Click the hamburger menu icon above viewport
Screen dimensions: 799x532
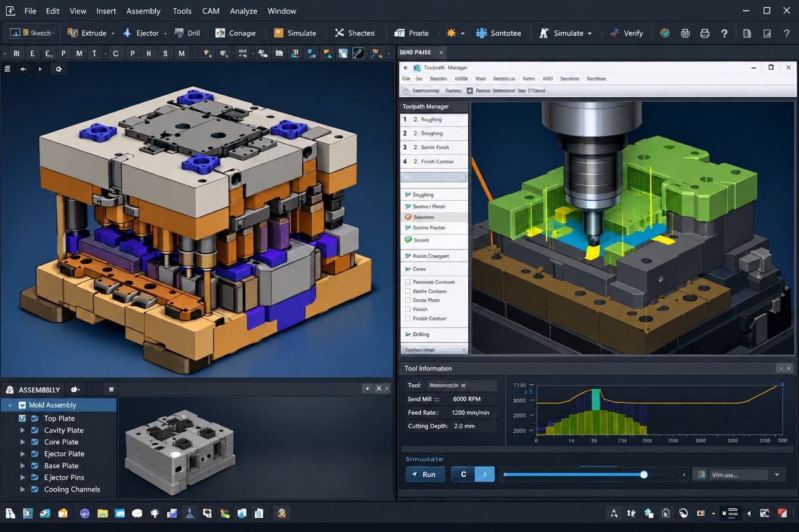point(7,69)
